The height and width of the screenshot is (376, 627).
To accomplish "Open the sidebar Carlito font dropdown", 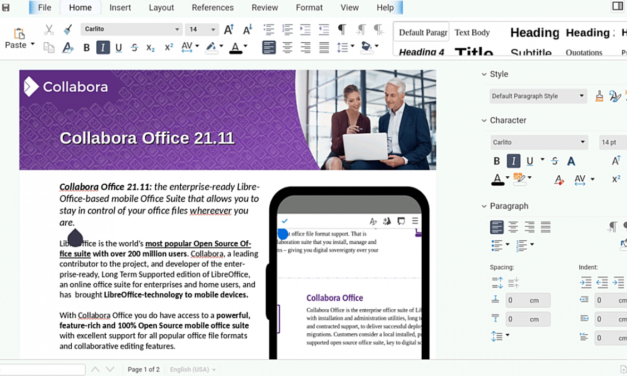I will pos(583,142).
